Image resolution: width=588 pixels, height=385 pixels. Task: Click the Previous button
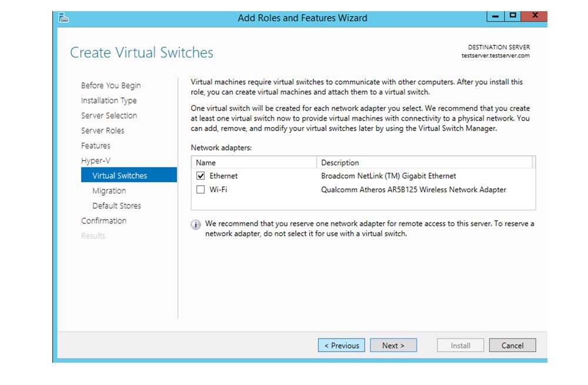(x=341, y=345)
